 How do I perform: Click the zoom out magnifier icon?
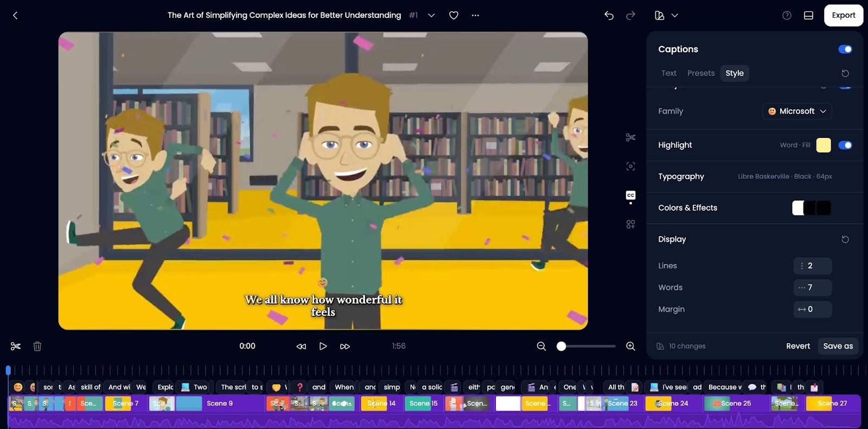[x=541, y=346]
